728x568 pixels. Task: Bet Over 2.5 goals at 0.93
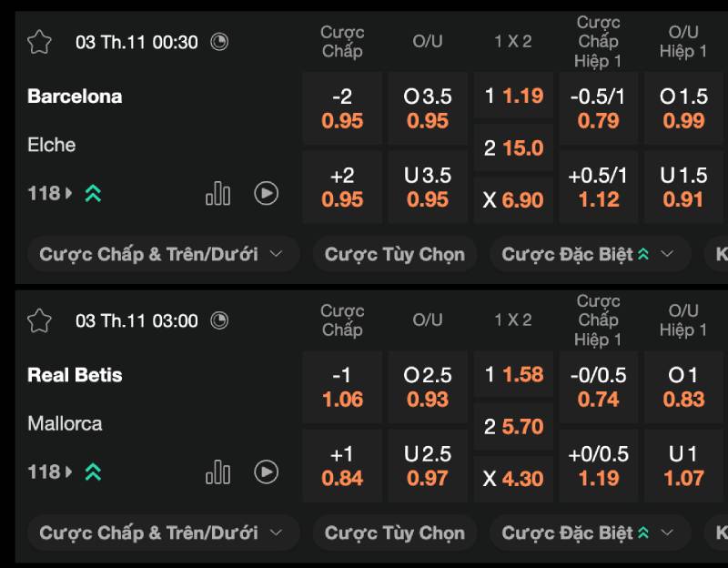(x=428, y=387)
